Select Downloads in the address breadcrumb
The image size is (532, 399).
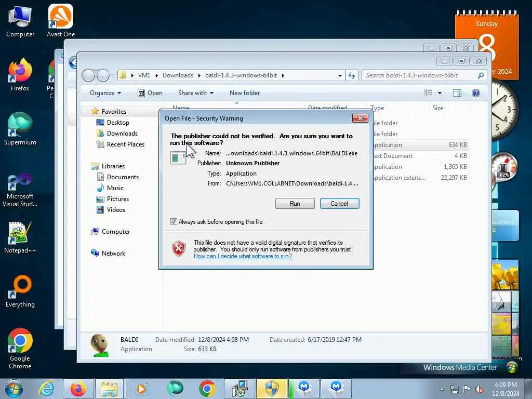point(178,75)
